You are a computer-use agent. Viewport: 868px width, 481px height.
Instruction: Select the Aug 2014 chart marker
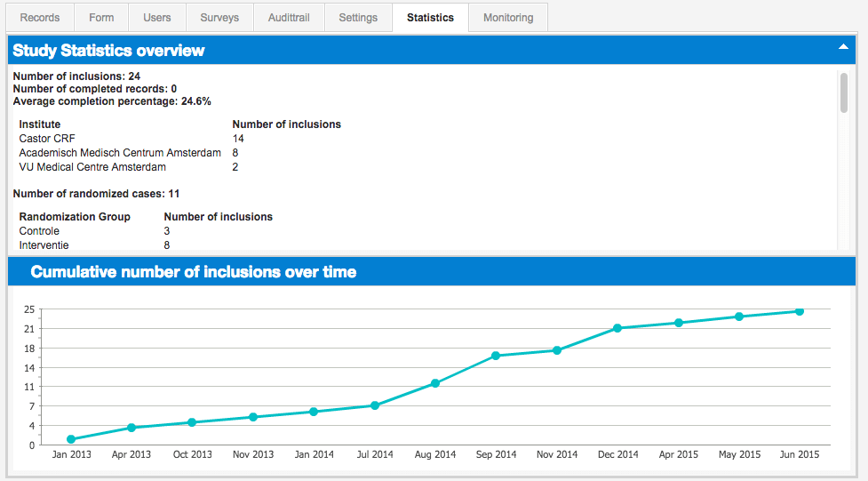coord(435,383)
